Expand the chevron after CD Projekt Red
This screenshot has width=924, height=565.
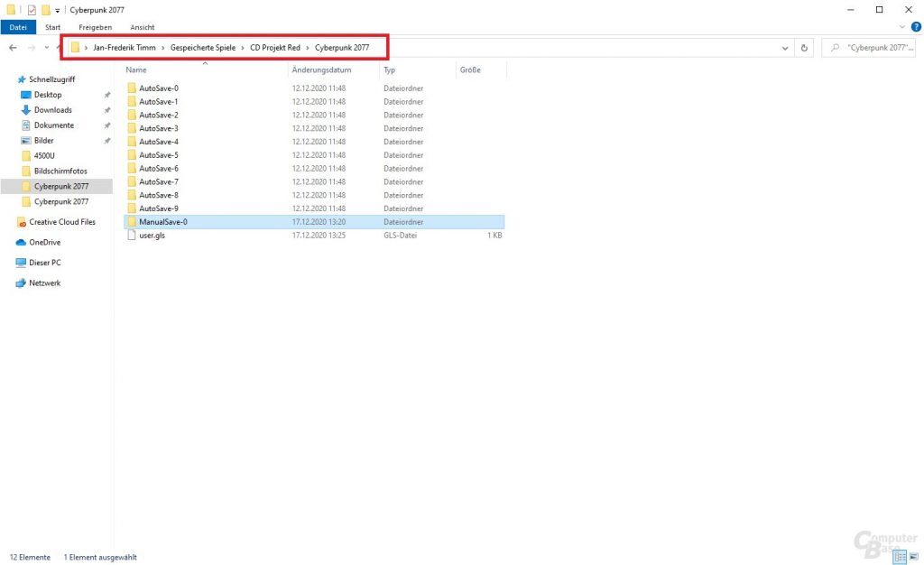coord(308,48)
